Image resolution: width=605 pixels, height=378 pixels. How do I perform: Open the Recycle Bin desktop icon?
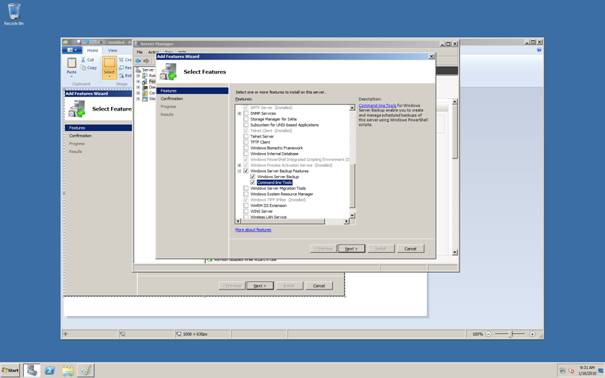(x=14, y=14)
